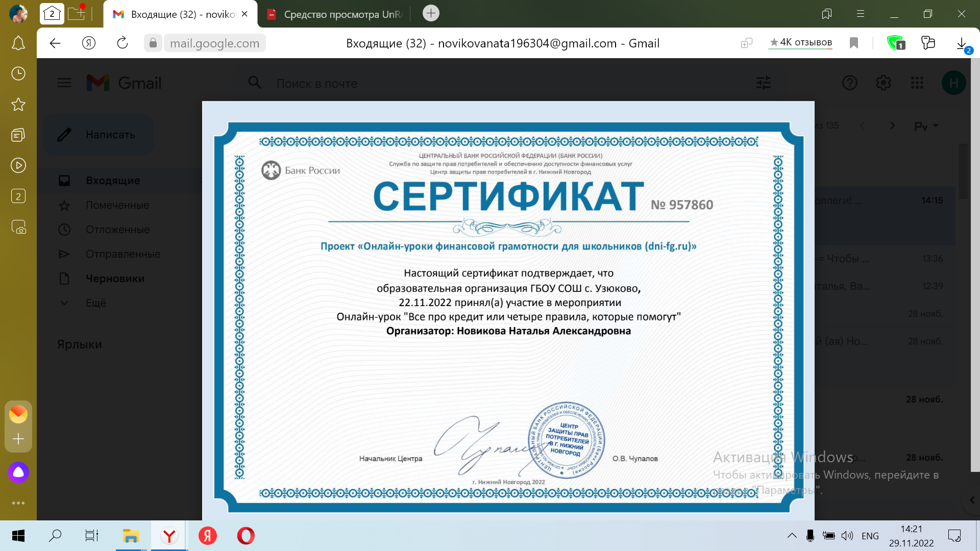The image size is (980, 551).
Task: Click the site security lock icon
Action: [x=153, y=43]
